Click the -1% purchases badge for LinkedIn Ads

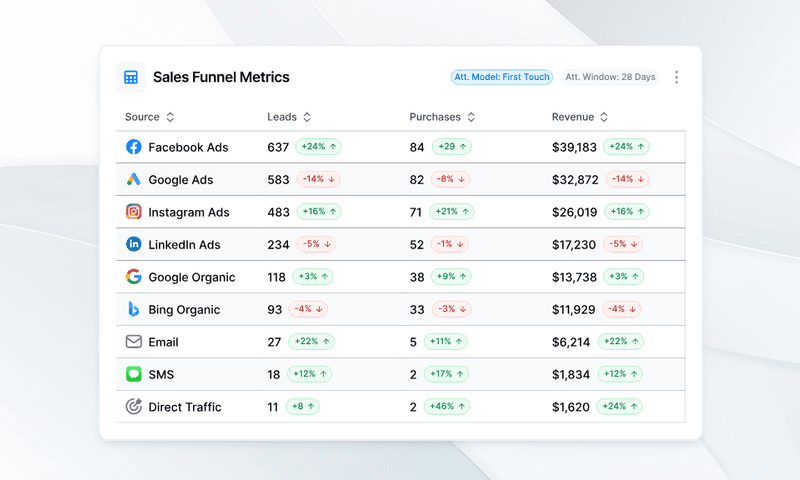coord(449,244)
